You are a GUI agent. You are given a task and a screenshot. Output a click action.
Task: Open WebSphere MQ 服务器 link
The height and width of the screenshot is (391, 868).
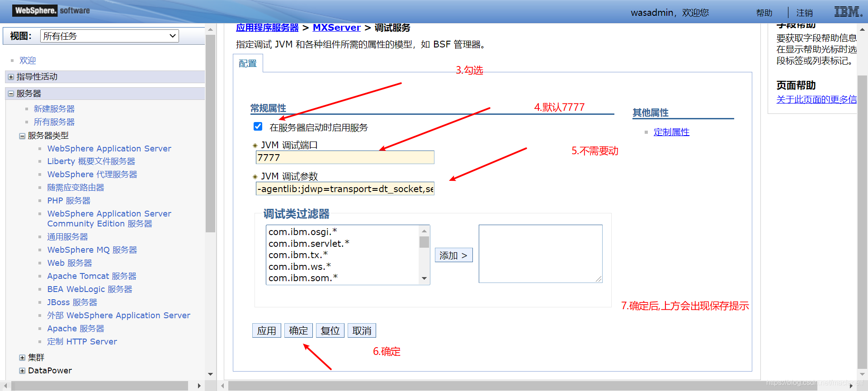point(92,250)
